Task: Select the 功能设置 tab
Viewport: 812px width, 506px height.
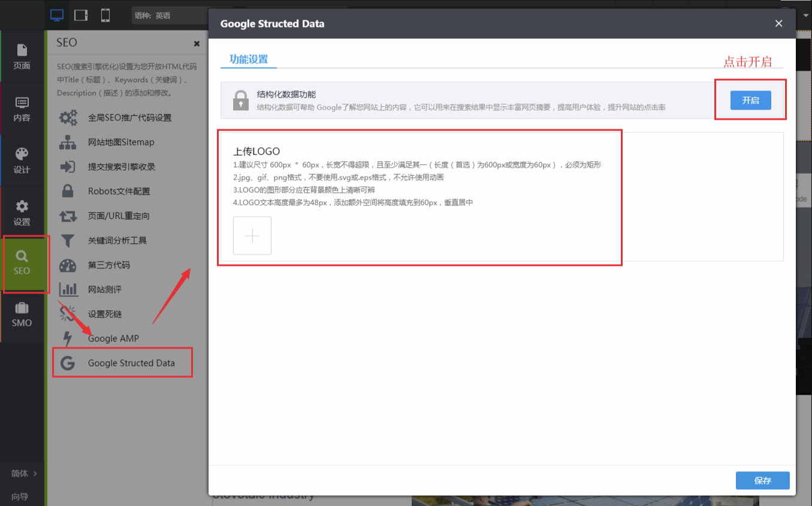Action: 249,59
